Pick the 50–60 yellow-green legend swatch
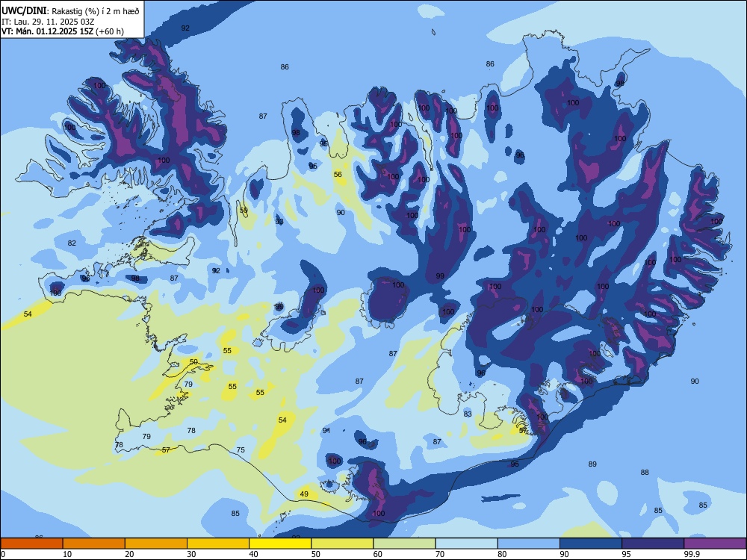Viewport: 747px width, 560px height. click(x=342, y=544)
